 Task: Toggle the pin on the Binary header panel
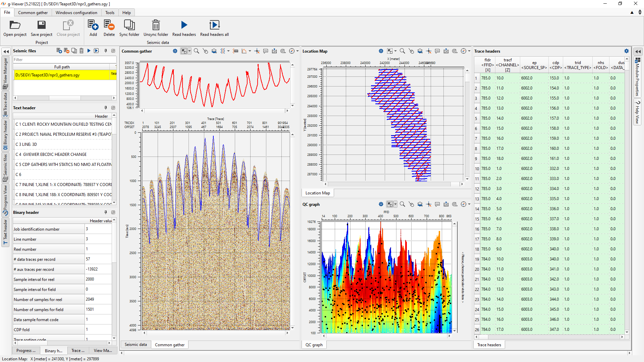pos(105,212)
